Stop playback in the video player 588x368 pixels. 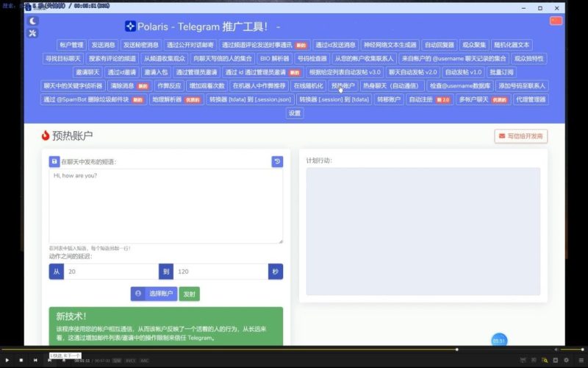[x=21, y=360]
